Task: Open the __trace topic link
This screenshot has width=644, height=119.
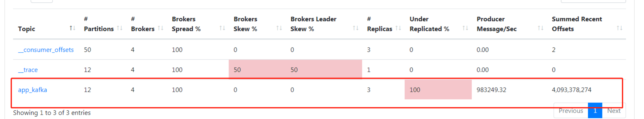Action: [28, 70]
